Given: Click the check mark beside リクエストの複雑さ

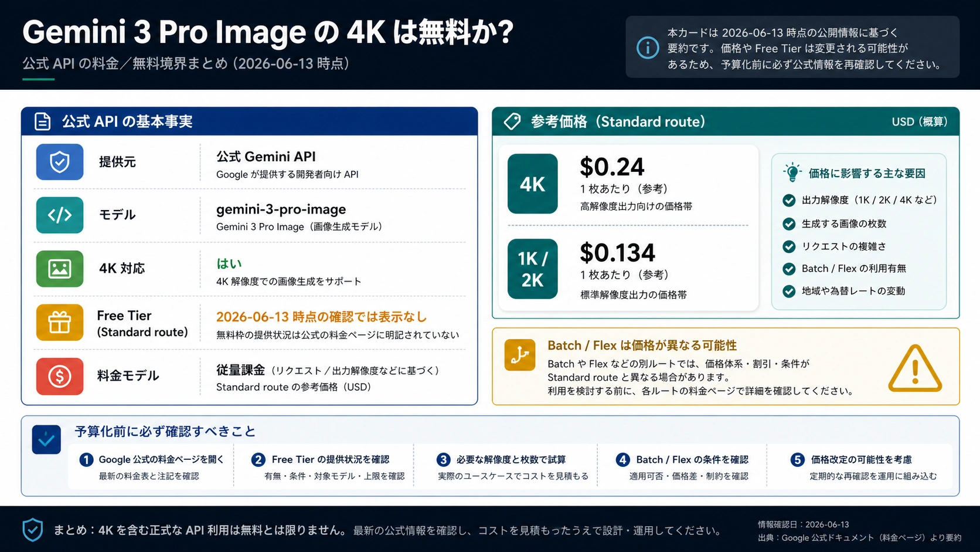Looking at the screenshot, I should (x=789, y=246).
